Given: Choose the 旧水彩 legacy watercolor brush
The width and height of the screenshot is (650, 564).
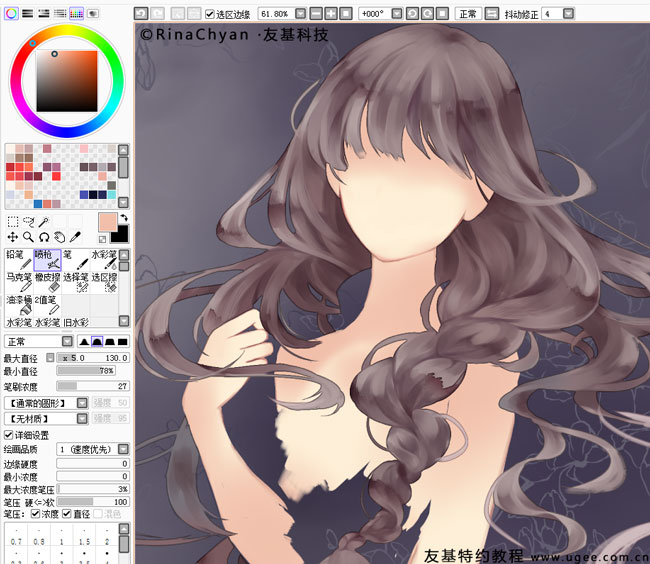Looking at the screenshot, I should [x=75, y=322].
